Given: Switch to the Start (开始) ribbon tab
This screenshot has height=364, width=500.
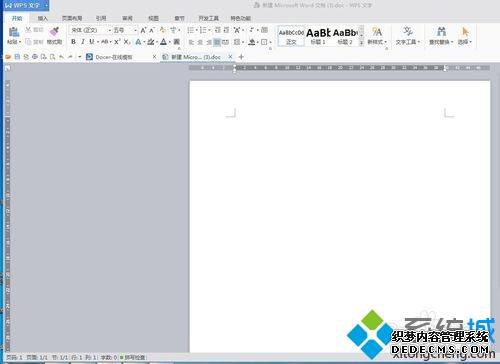Looking at the screenshot, I should tap(17, 18).
